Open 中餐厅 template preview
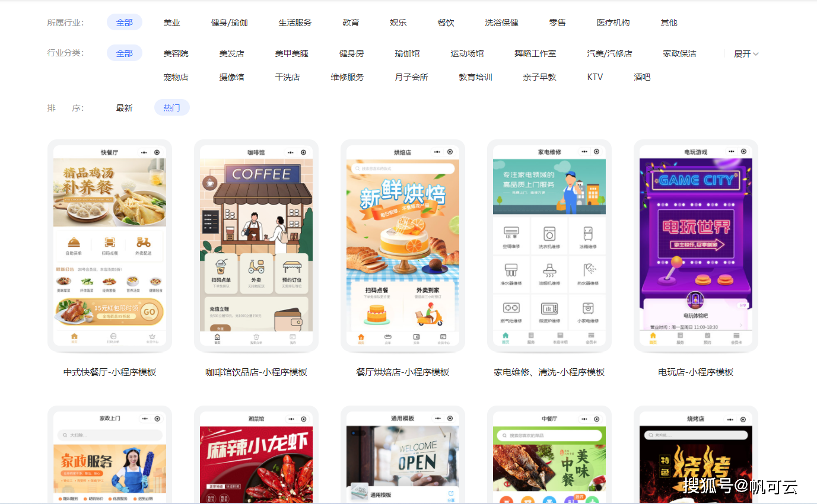817x504 pixels. pos(549,455)
